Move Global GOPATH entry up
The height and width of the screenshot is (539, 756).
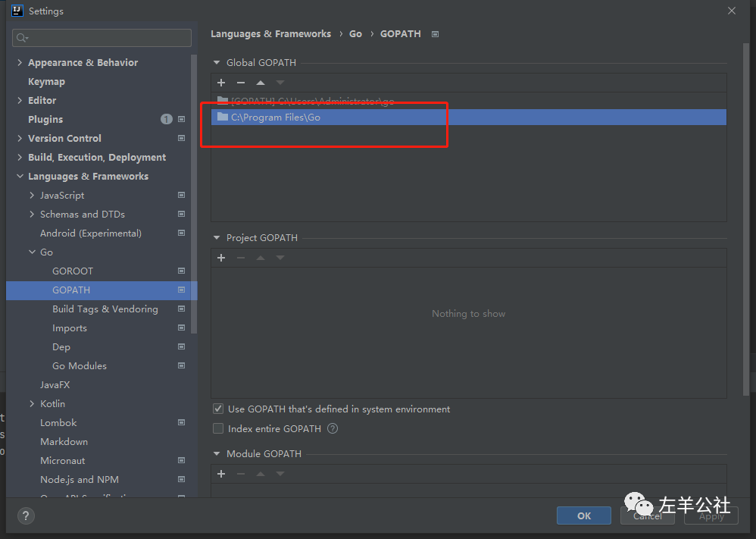pos(261,83)
